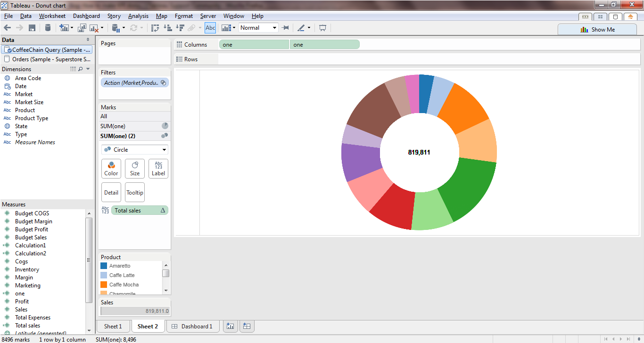The height and width of the screenshot is (343, 644).
Task: Switch to the slide sorter grid view
Action: (x=600, y=16)
